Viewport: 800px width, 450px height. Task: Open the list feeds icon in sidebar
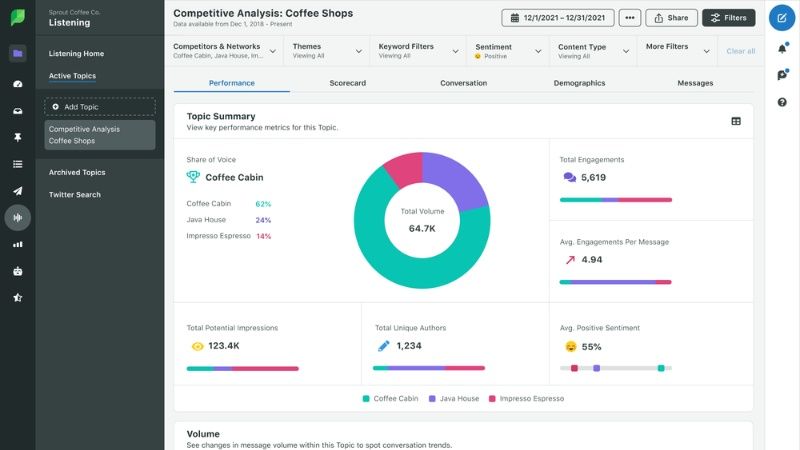click(x=18, y=164)
